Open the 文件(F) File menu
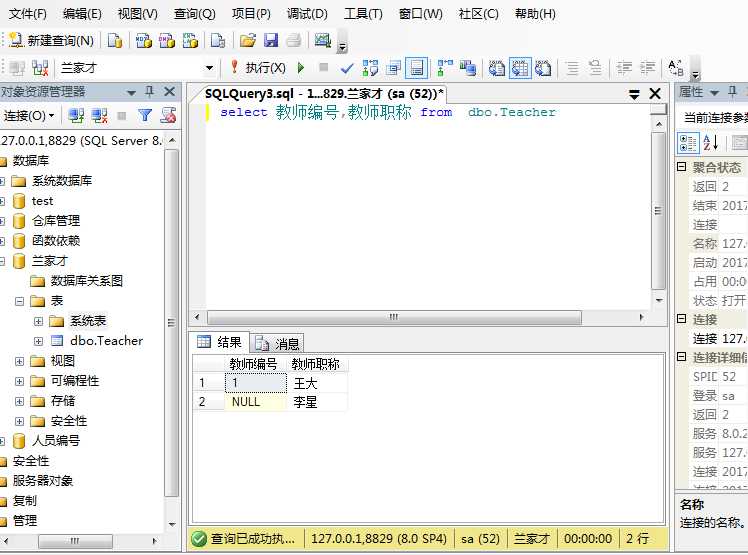 point(28,14)
